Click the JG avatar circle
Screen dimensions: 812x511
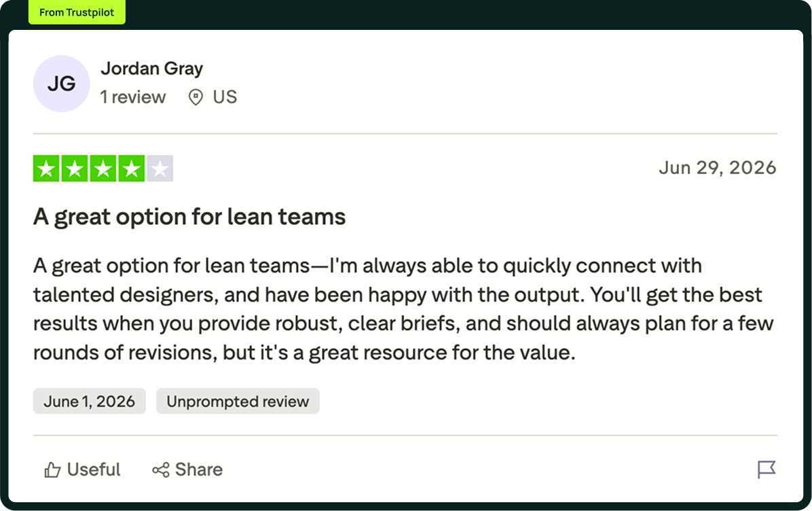coord(62,84)
